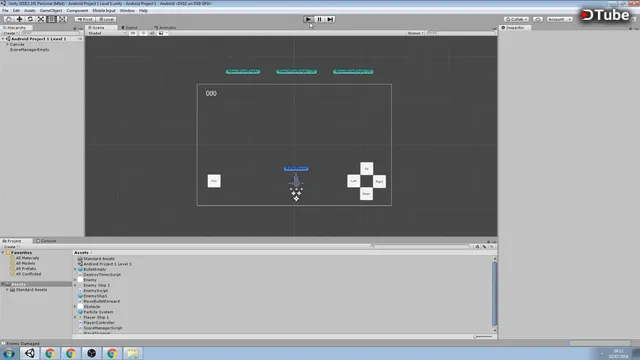Toggle scene lighting in the Scene toolbar
Screen dimensions: 640x360
click(x=143, y=33)
